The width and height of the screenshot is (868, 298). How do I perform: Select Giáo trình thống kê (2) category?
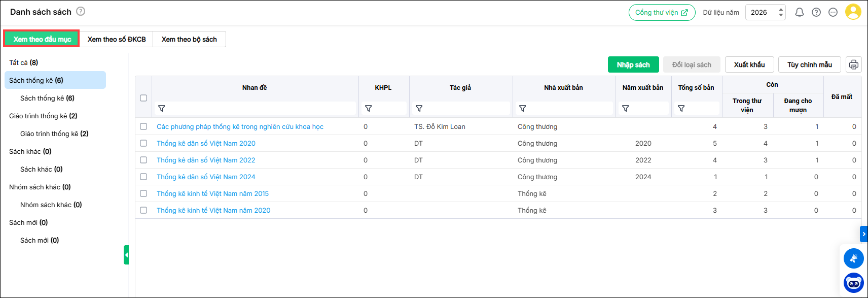point(43,116)
